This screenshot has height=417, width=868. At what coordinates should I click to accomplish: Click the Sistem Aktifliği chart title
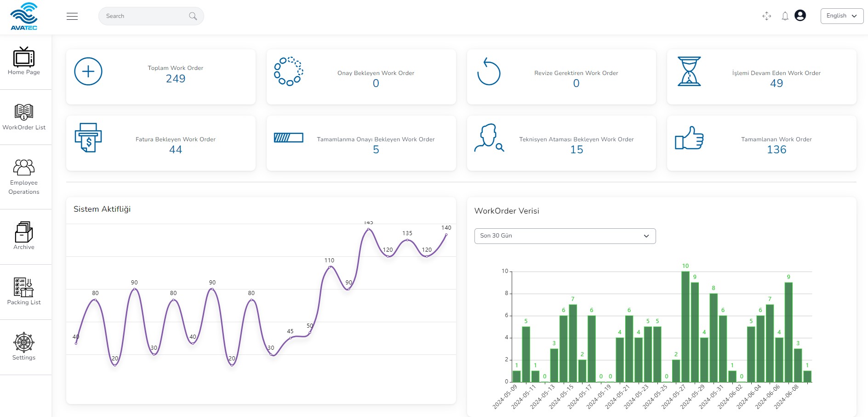click(102, 209)
